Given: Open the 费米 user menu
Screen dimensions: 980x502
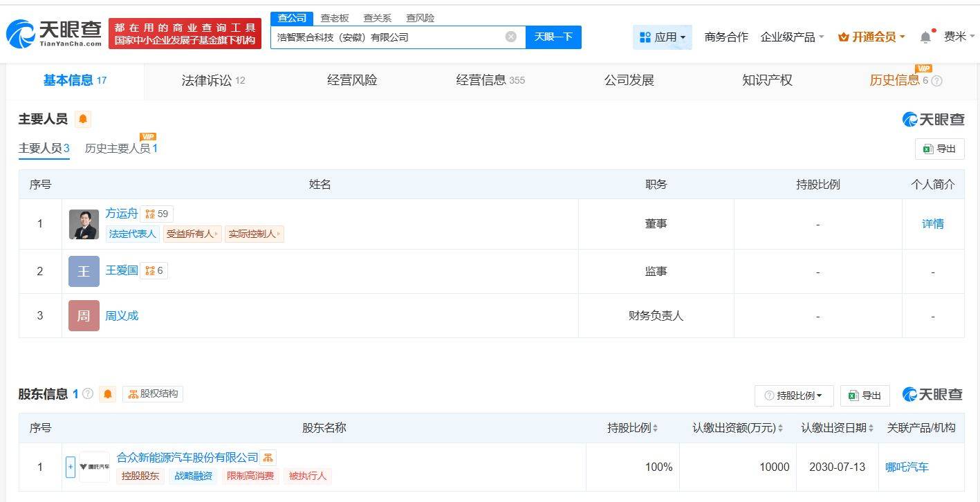Looking at the screenshot, I should (959, 37).
